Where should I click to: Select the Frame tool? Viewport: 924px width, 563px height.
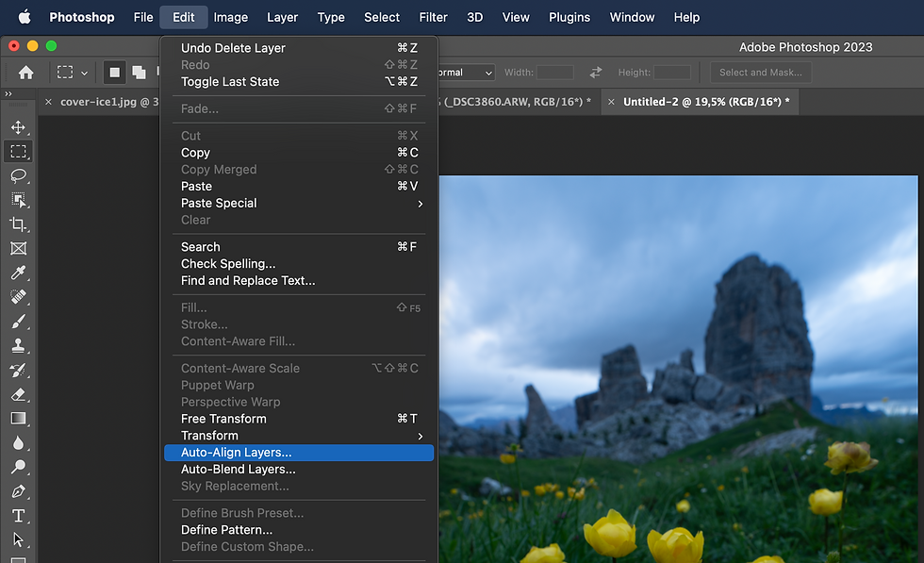tap(18, 248)
